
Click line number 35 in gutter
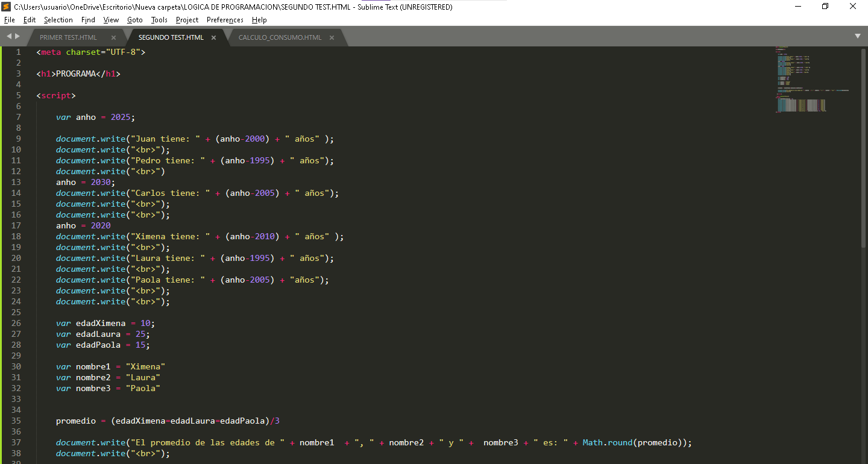16,421
